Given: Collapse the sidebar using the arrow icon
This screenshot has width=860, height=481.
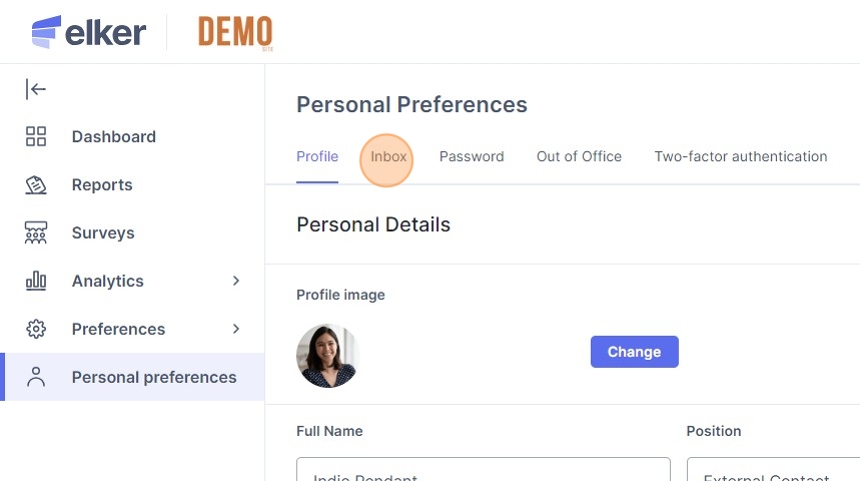Looking at the screenshot, I should tap(36, 89).
